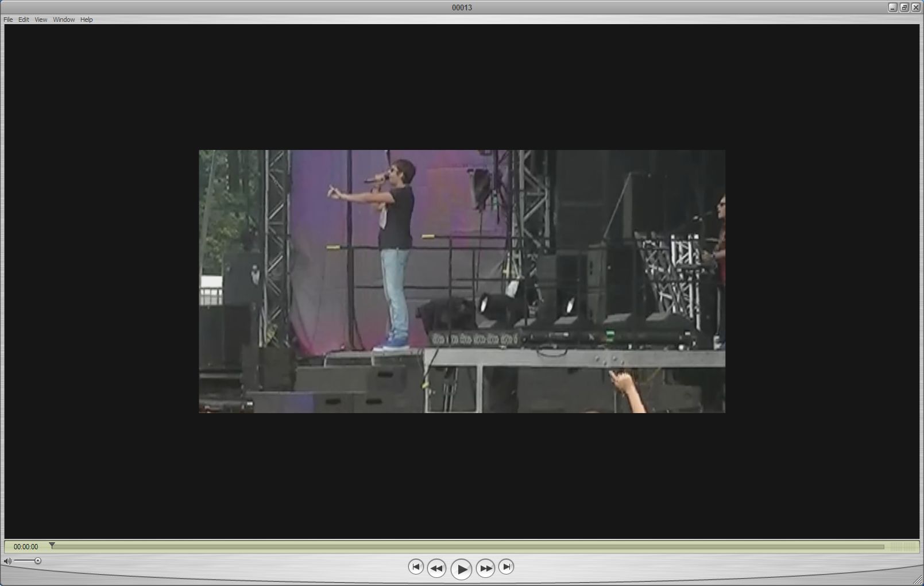Mute audio with the speaker icon

tap(7, 561)
